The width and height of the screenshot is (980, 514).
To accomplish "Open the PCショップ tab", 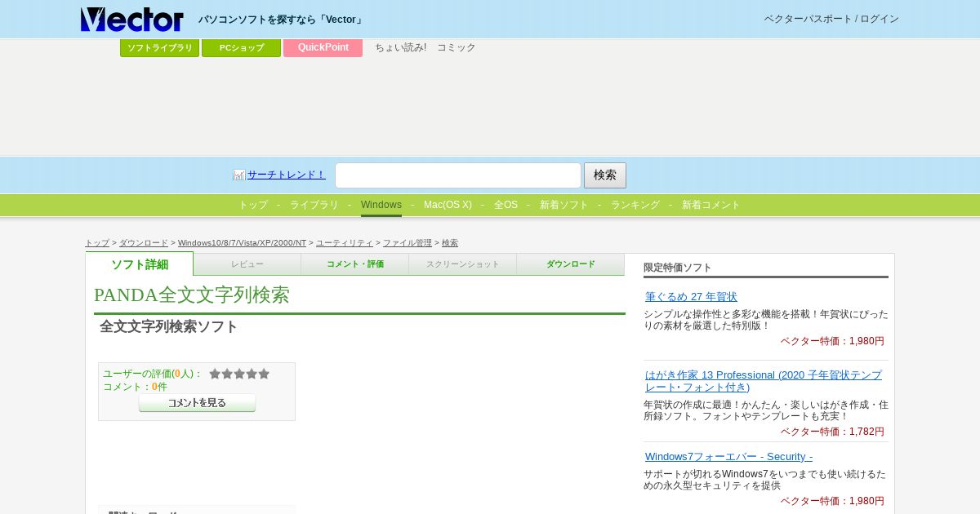I will (242, 48).
